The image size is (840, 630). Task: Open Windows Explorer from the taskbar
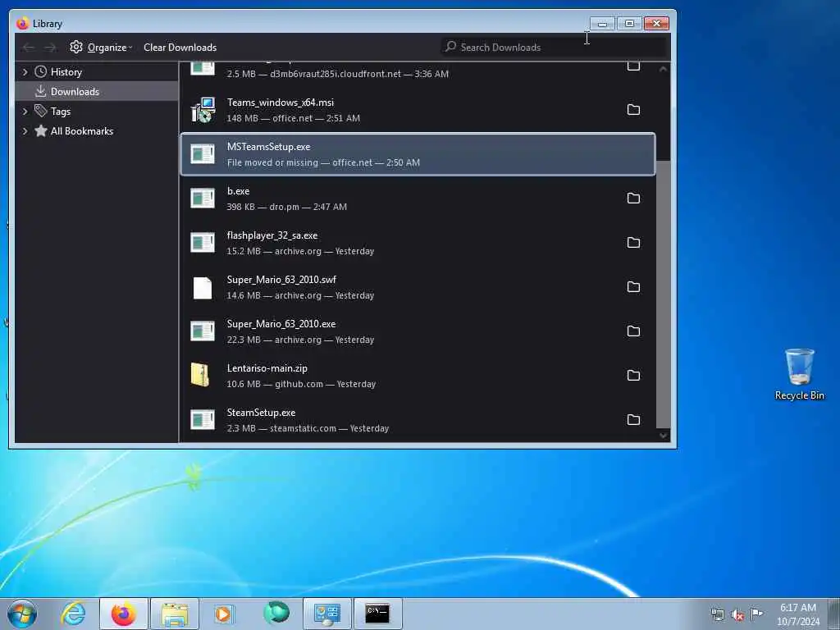tap(175, 614)
